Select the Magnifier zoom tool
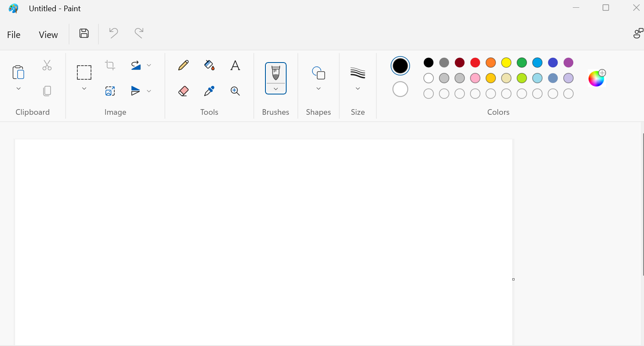The width and height of the screenshot is (644, 346). click(235, 91)
